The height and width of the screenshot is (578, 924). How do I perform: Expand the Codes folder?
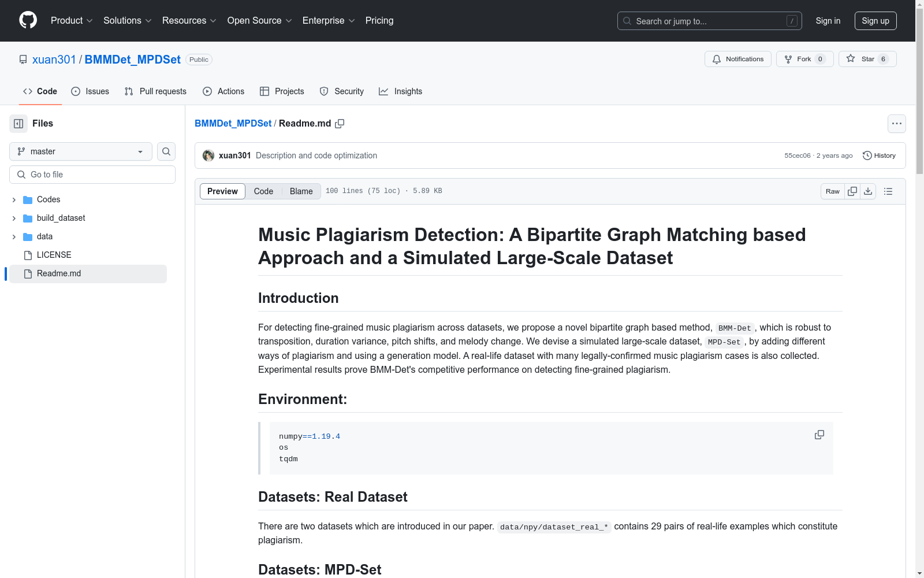point(14,199)
